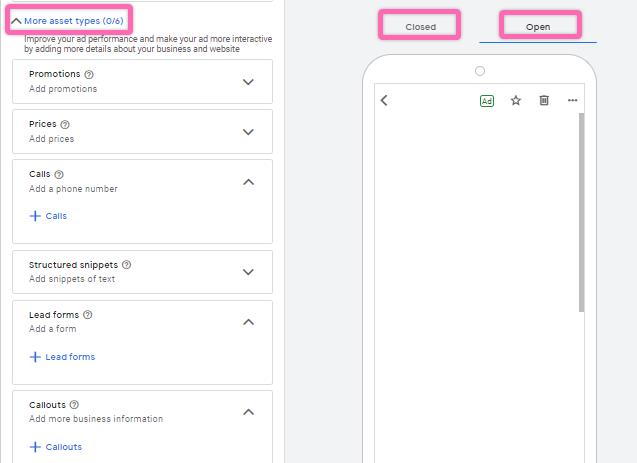The height and width of the screenshot is (463, 637).
Task: Expand the Promotions section
Action: [249, 82]
